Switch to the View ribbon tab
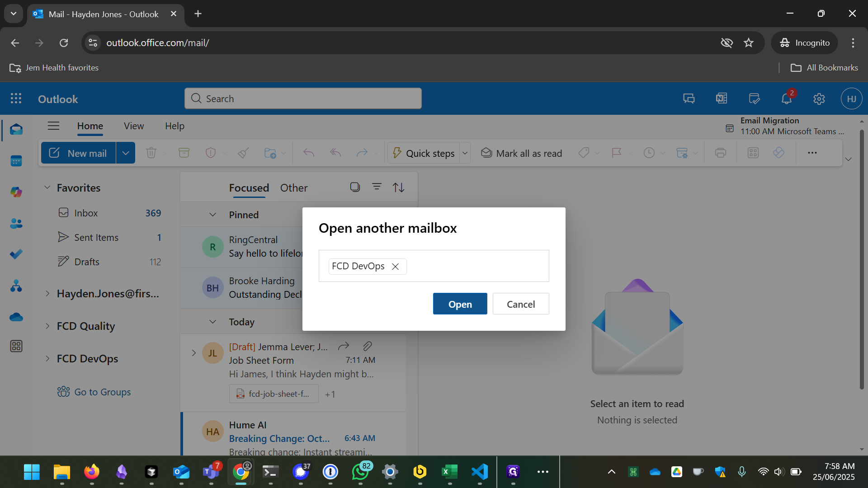This screenshot has width=868, height=488. click(x=134, y=126)
